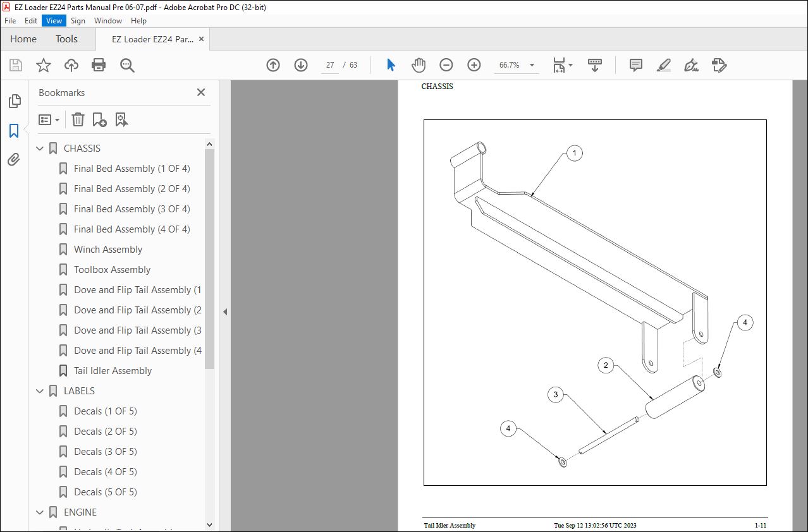Click the Save file icon
808x532 pixels.
pyautogui.click(x=16, y=65)
